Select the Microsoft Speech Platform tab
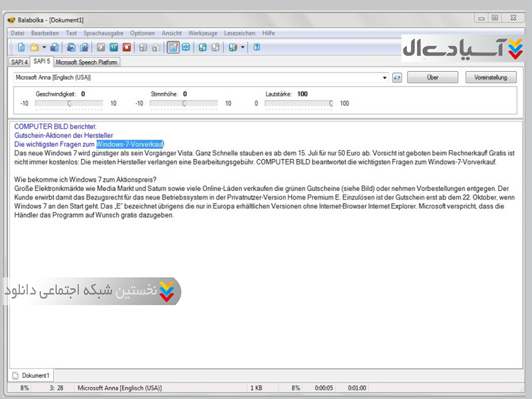This screenshot has width=532, height=399. (86, 63)
